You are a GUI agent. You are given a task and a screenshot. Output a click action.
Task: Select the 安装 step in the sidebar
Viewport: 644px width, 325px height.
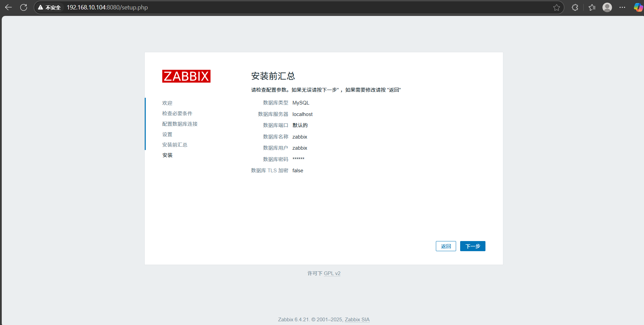(x=167, y=155)
